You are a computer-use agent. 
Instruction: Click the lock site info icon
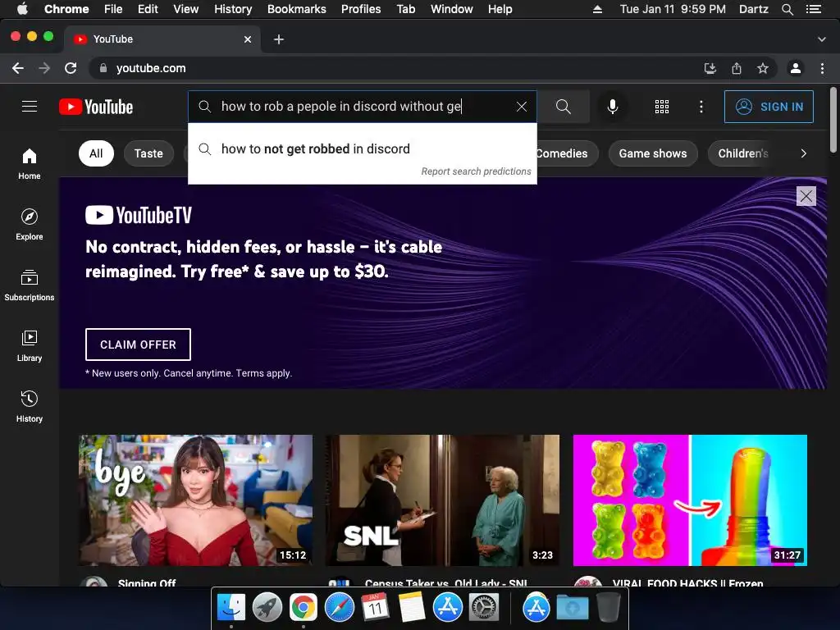103,68
